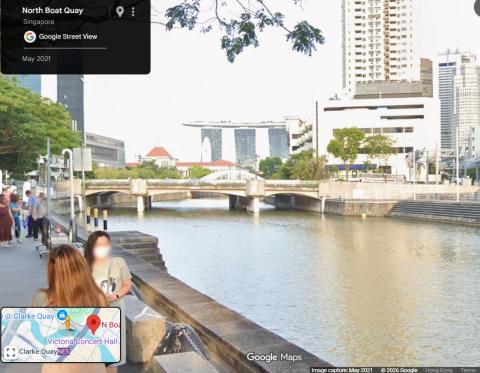Click the North Boat Quay title
480x373 pixels.
click(x=53, y=11)
